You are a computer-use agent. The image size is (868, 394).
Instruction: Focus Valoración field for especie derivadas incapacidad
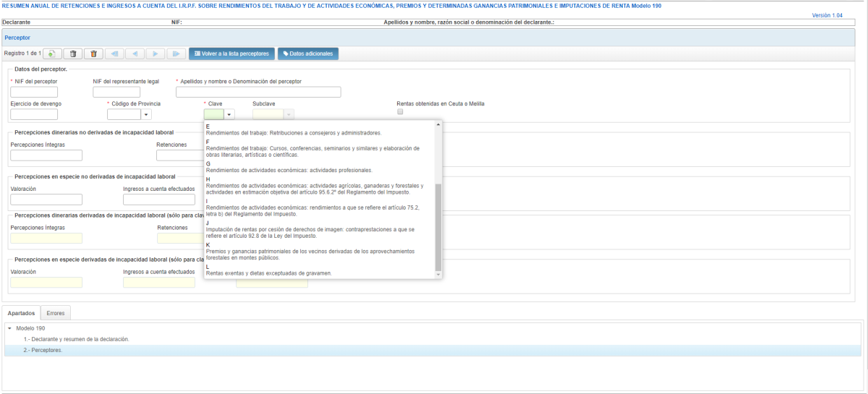(47, 282)
